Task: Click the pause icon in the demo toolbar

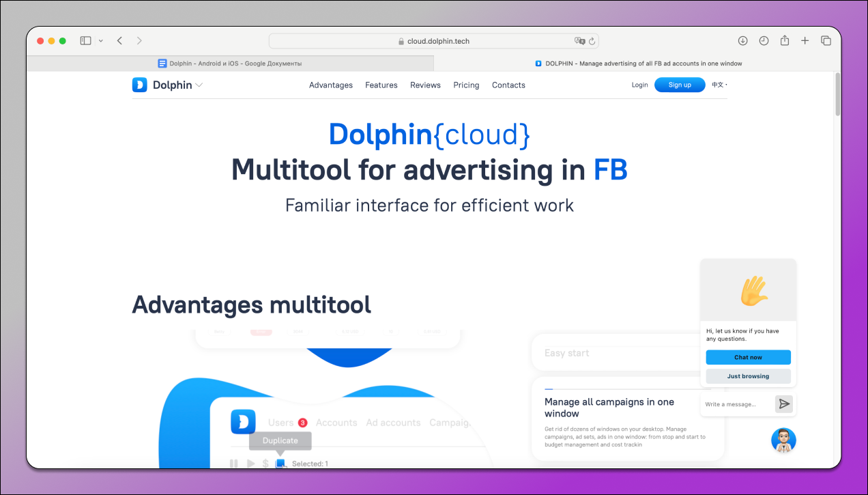Action: 234,464
